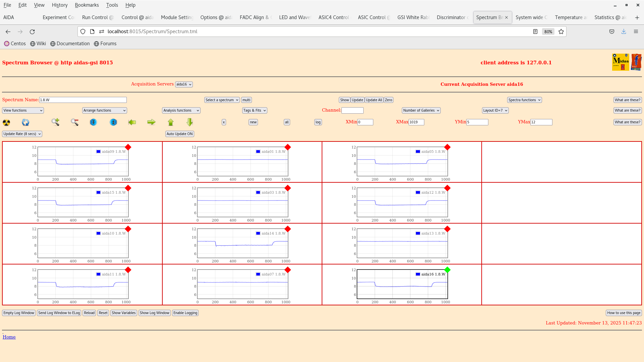This screenshot has height=362, width=644.
Task: Zoom out with the magnifier minus icon
Action: (x=74, y=122)
